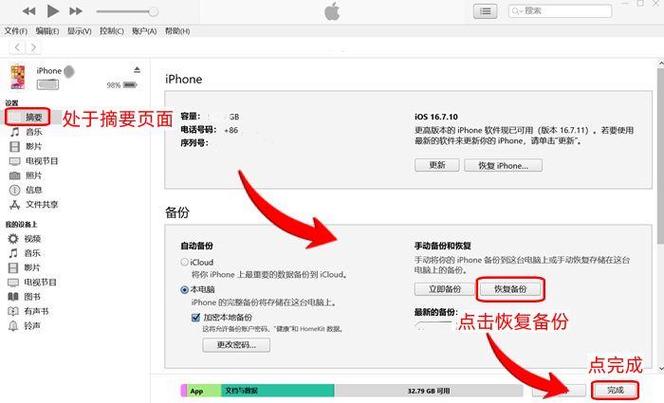Click the 更改密码... button

pos(236,345)
